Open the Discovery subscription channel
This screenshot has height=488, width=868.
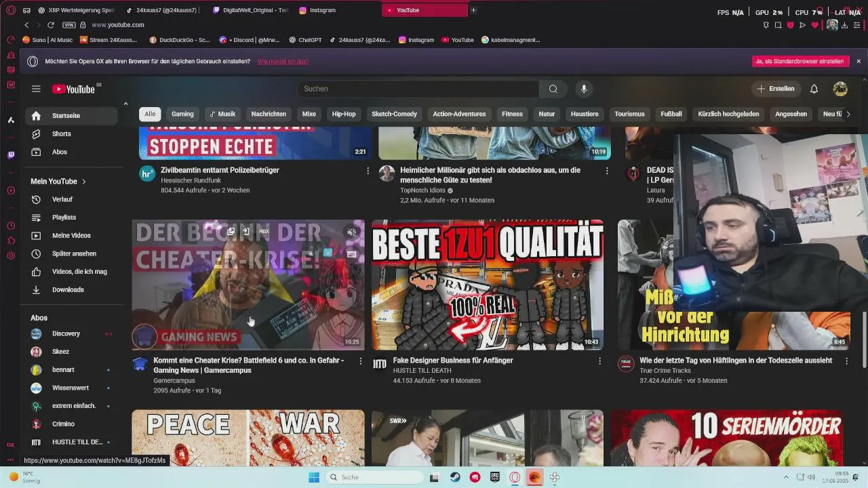71,333
